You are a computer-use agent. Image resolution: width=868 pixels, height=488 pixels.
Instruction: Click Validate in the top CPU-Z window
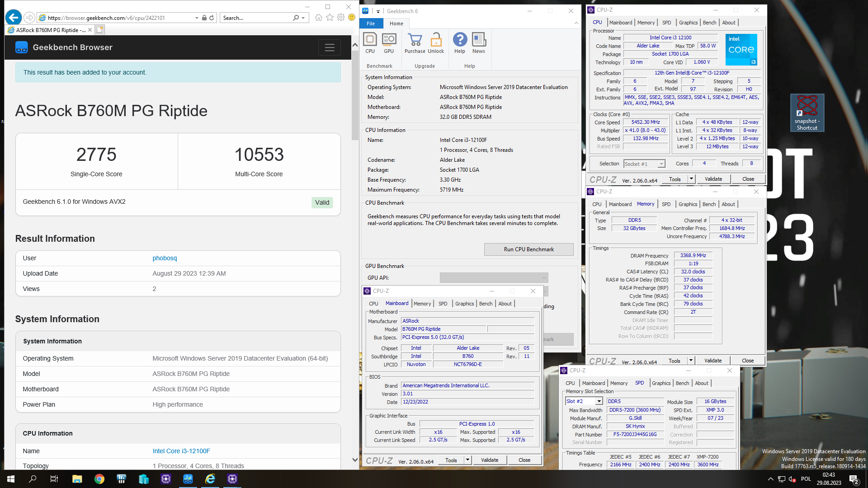713,179
